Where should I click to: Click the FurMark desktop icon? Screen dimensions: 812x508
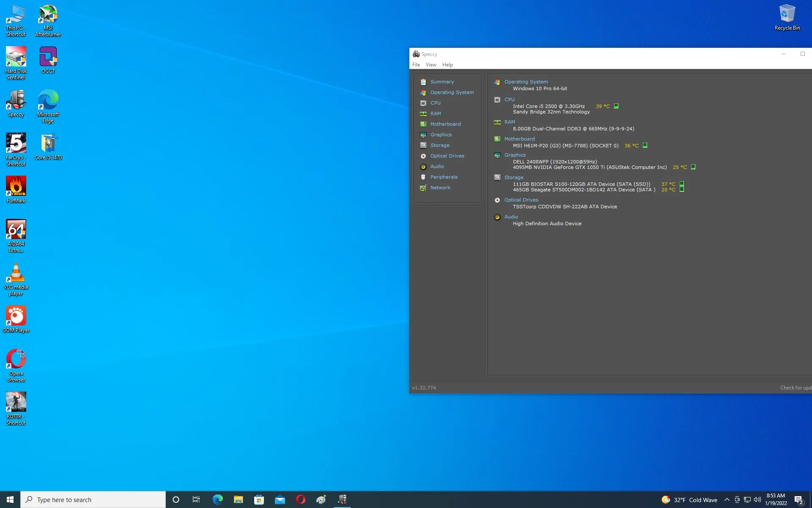tap(16, 190)
